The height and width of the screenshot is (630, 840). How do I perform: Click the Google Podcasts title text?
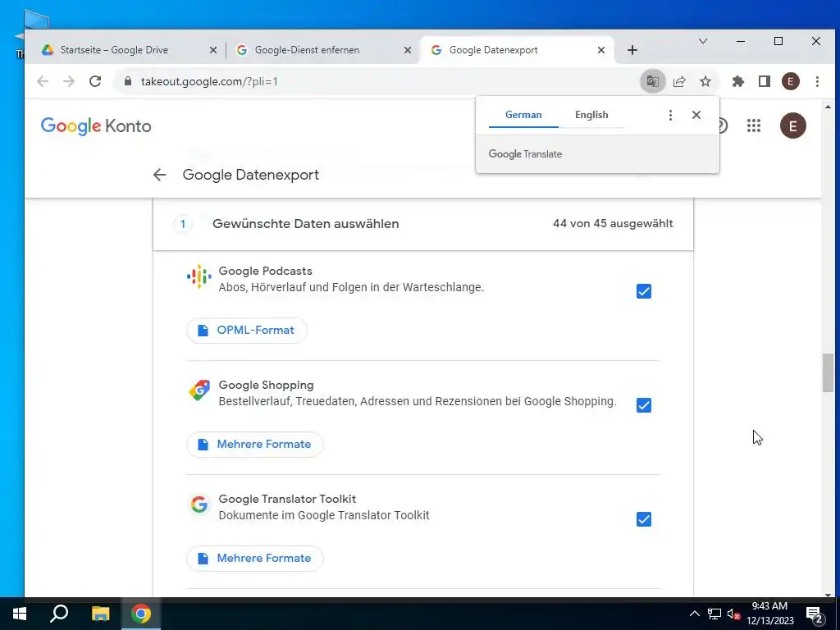265,271
